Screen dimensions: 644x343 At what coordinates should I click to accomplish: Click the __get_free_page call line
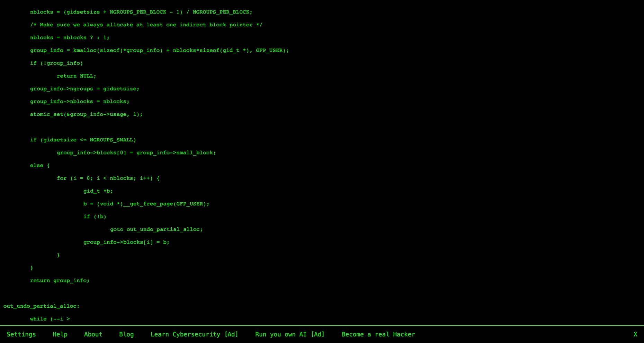tap(146, 204)
